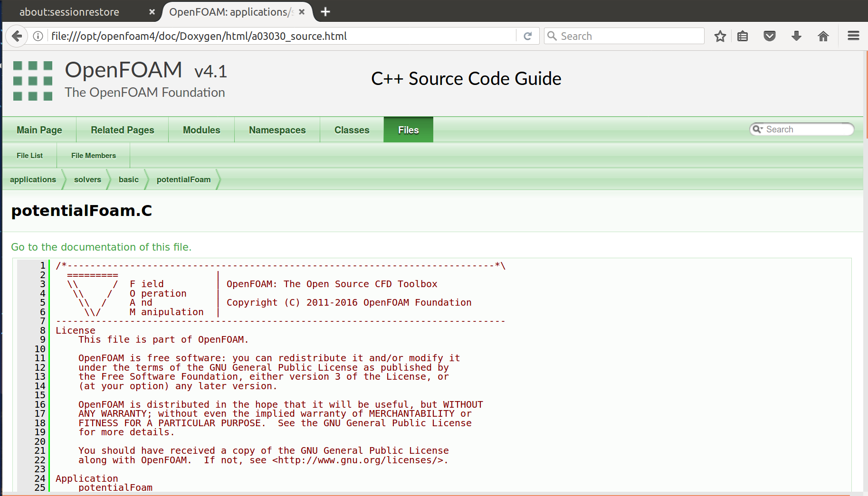Click the 'for more details.' line

click(126, 432)
